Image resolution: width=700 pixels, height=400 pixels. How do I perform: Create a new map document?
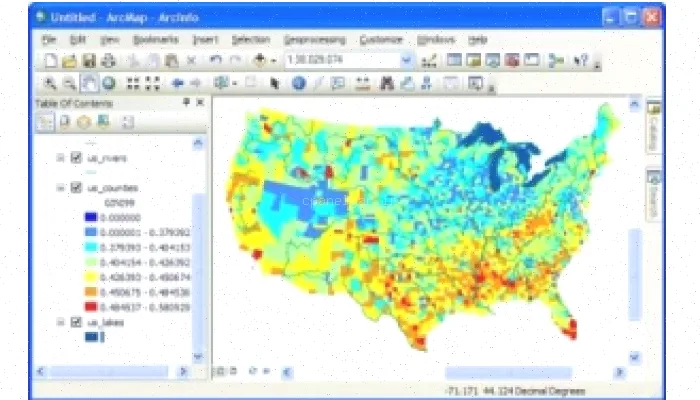pyautogui.click(x=50, y=60)
